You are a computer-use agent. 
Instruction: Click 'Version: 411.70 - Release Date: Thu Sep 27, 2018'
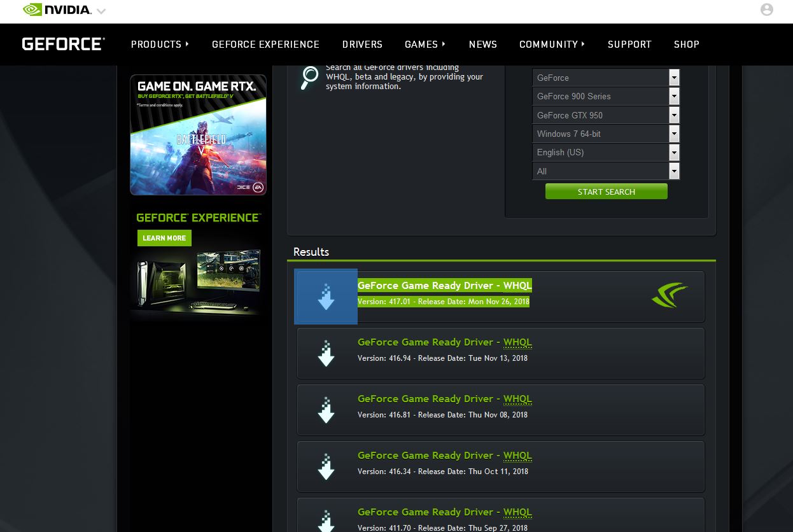tap(442, 528)
